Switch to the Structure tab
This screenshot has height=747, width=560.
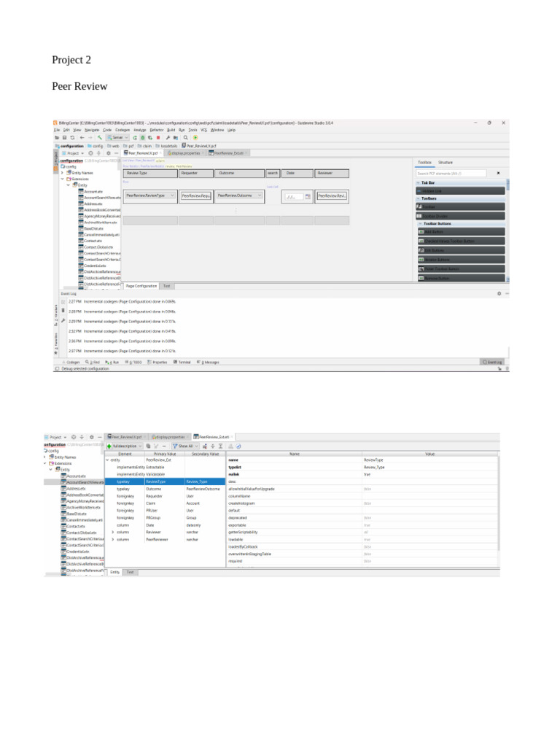(x=446, y=163)
